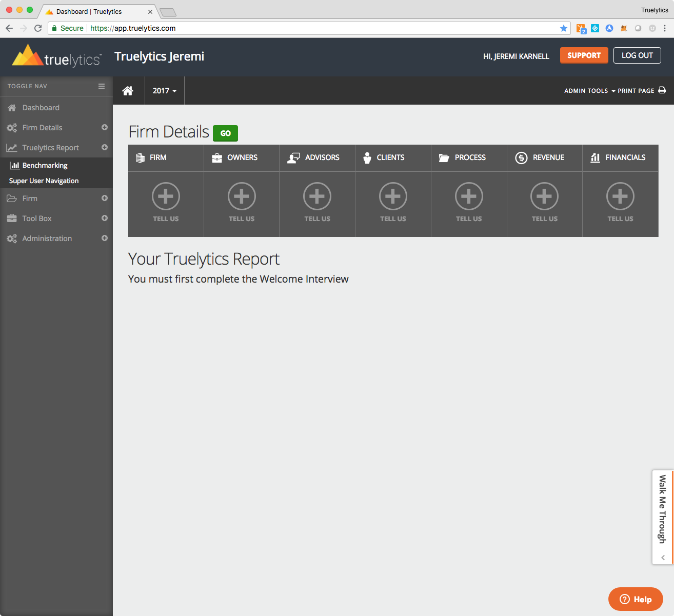
Task: Toggle the sidebar with hamburger icon
Action: tap(102, 86)
